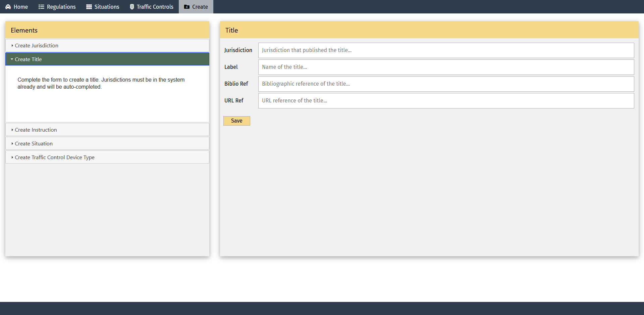Click the Biblio Ref field label

[x=236, y=84]
